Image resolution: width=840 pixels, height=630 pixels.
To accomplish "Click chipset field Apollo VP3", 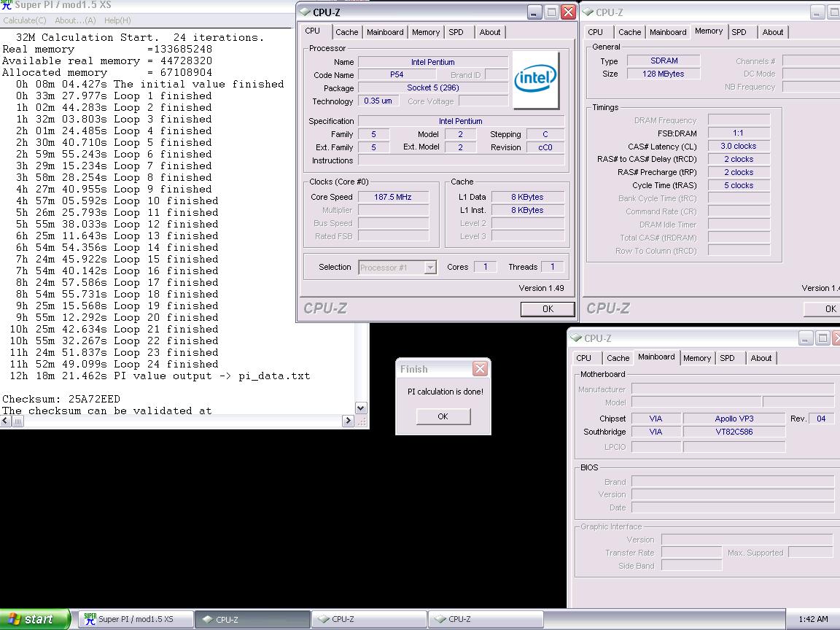I will [734, 419].
